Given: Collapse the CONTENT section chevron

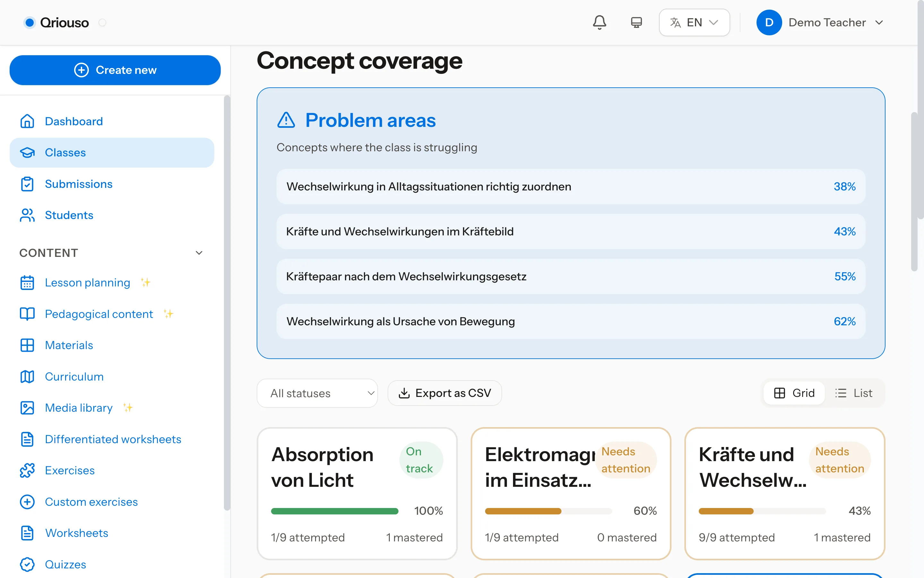Looking at the screenshot, I should [x=199, y=253].
